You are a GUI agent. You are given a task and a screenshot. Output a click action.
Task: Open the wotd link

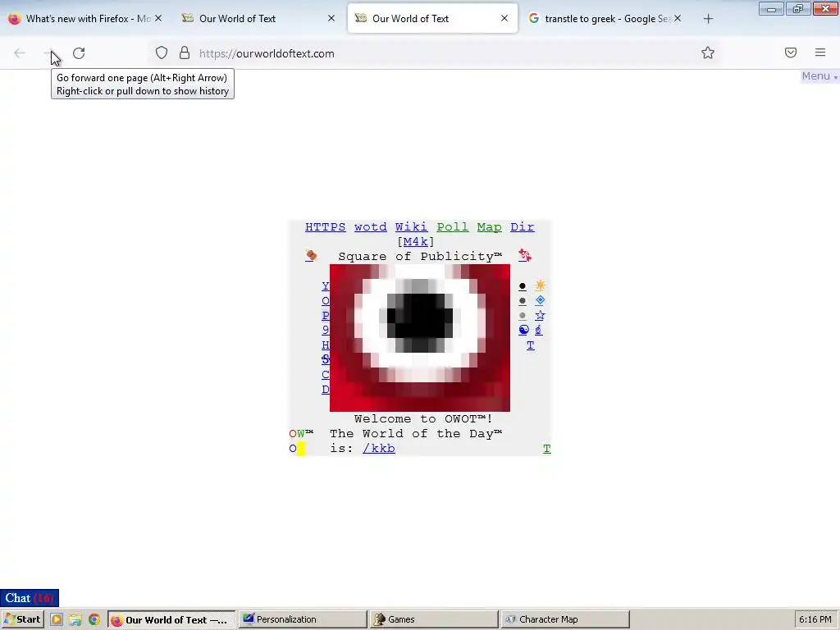tap(370, 227)
